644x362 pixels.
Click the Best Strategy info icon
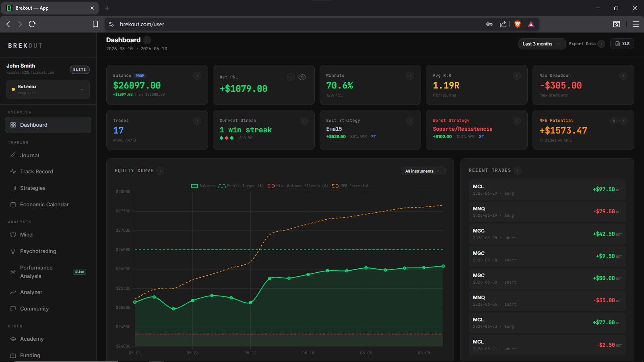[410, 121]
